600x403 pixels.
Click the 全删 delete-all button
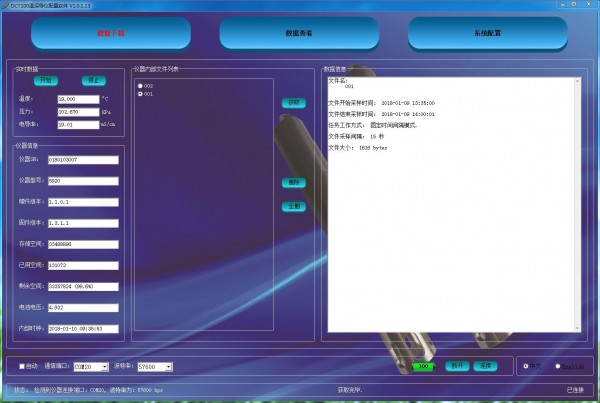[293, 206]
